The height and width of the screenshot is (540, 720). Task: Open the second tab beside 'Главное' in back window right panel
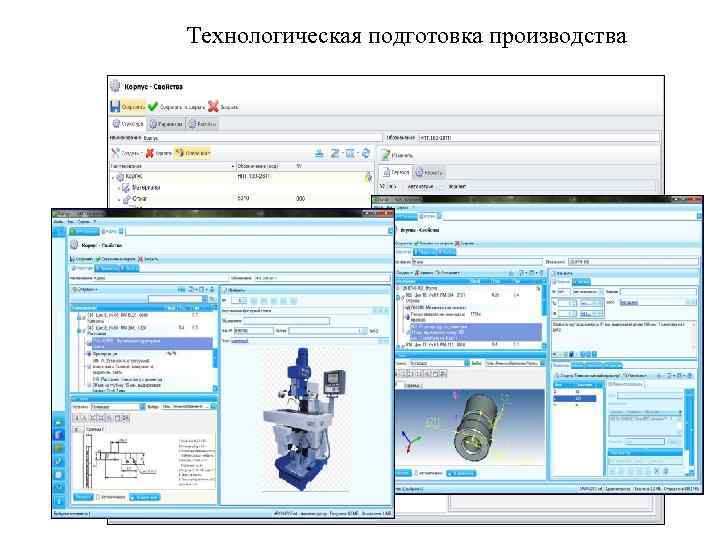click(x=429, y=173)
